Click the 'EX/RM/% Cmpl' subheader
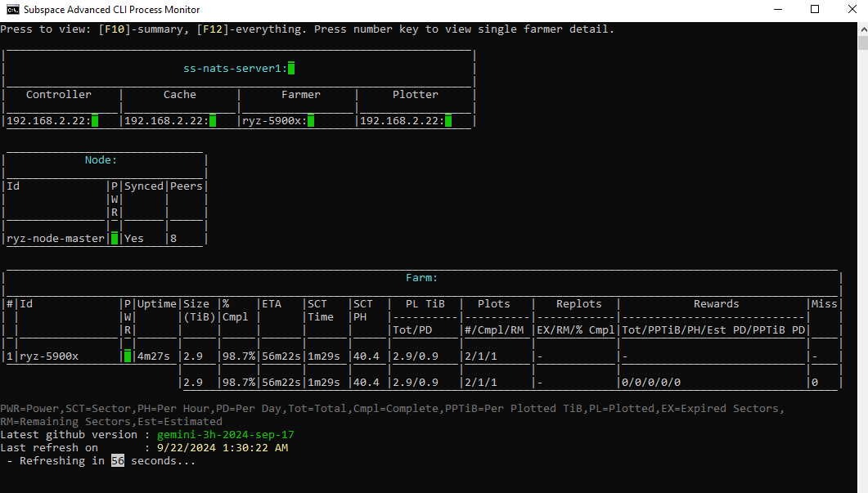The image size is (868, 493). (576, 330)
